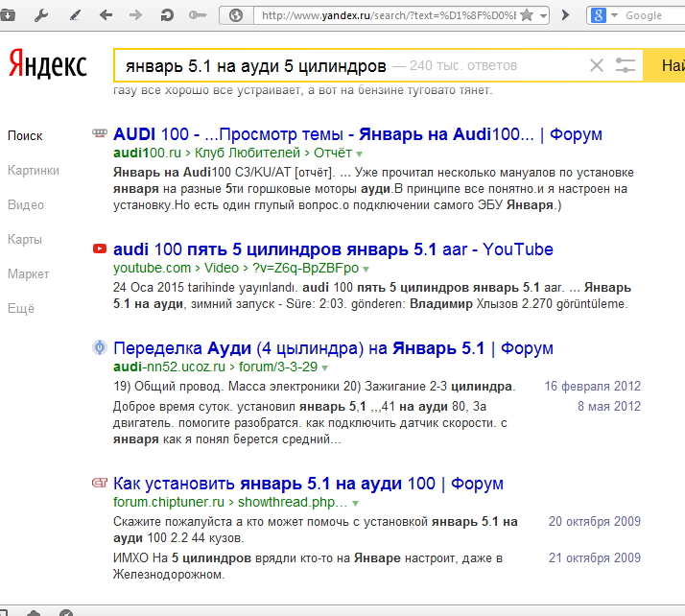Screen dimensions: 685x616
Task: Open the globe site info icon
Action: [x=236, y=15]
